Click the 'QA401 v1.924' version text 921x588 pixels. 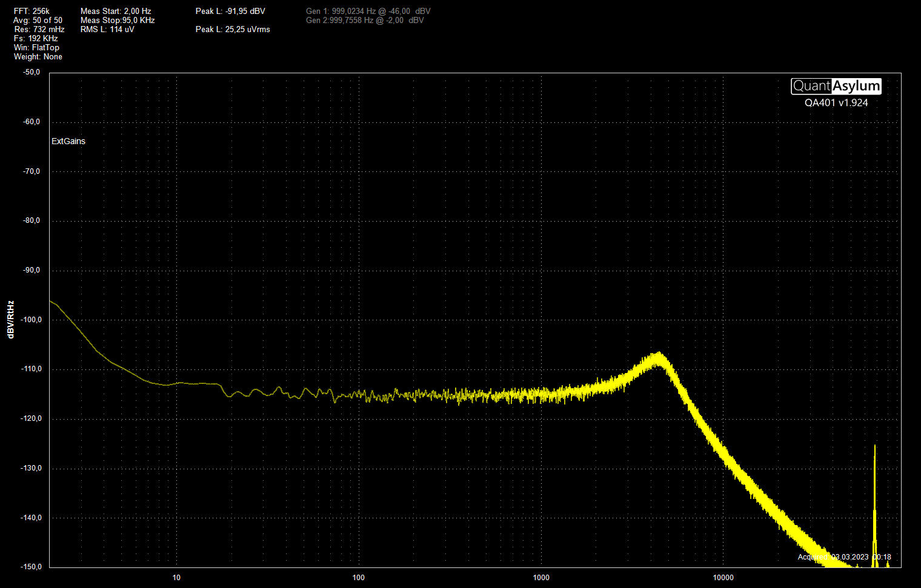tap(836, 103)
